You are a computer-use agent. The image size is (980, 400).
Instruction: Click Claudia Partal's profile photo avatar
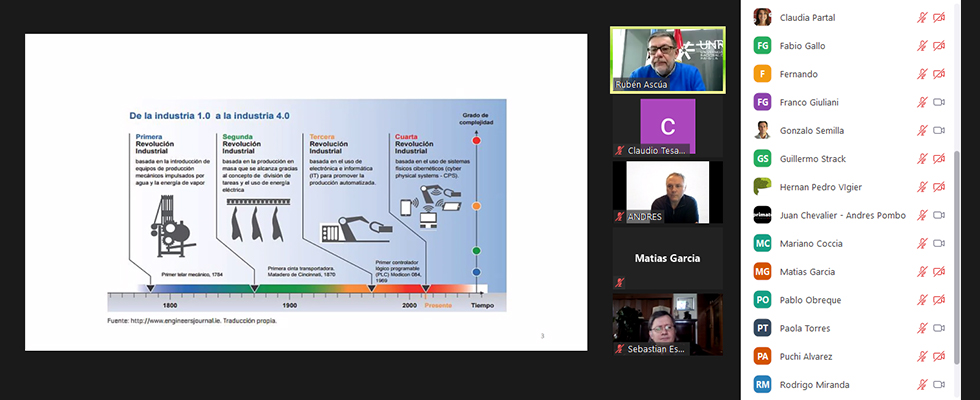(762, 18)
